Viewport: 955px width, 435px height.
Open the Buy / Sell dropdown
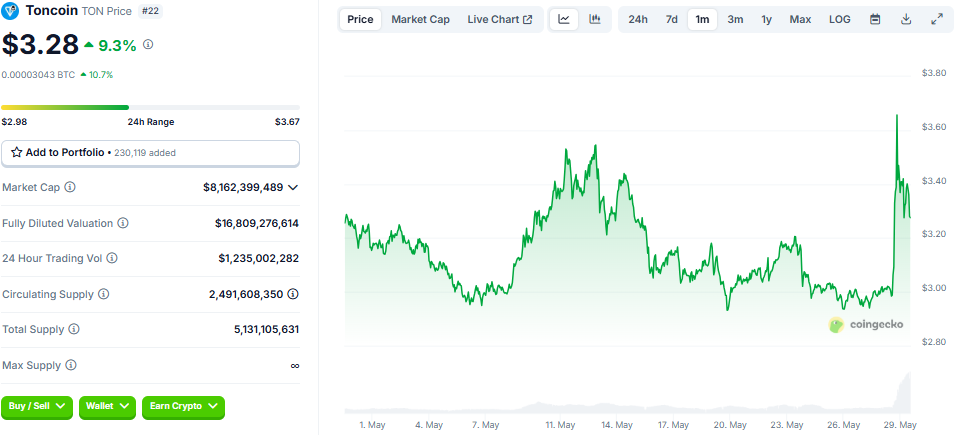point(38,406)
